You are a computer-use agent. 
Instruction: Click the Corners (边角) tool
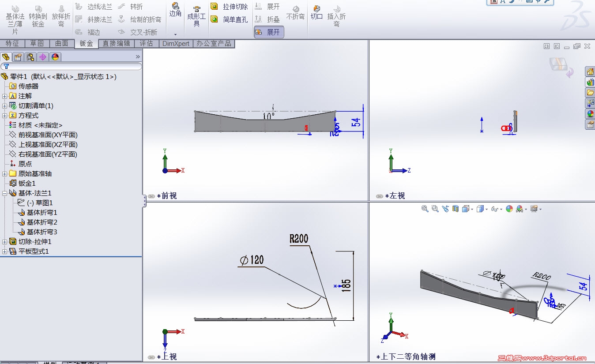point(175,10)
